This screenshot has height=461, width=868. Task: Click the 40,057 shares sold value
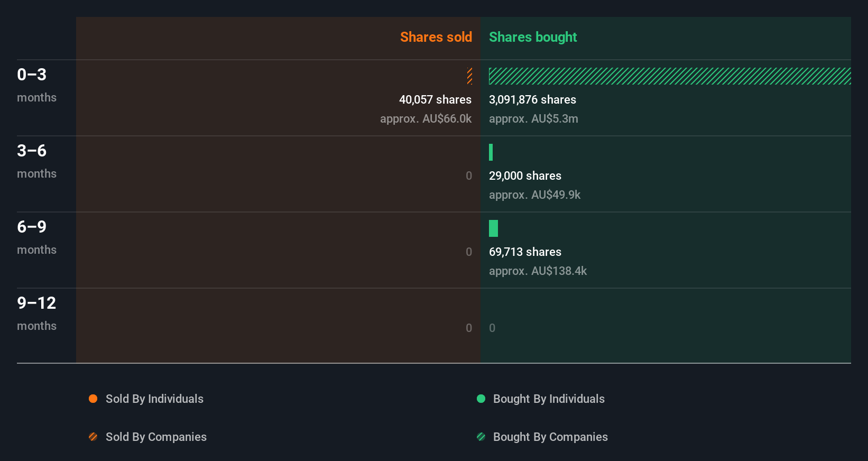pyautogui.click(x=435, y=99)
